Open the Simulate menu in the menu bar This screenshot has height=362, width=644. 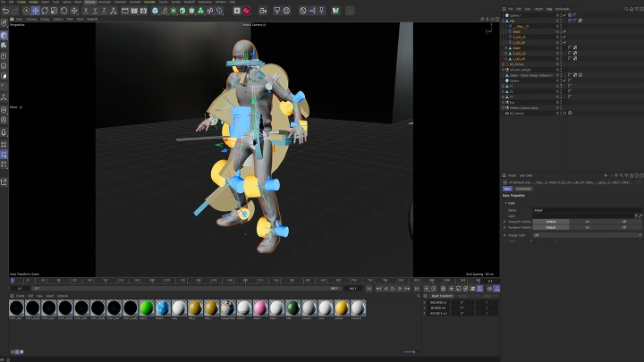[x=149, y=2]
